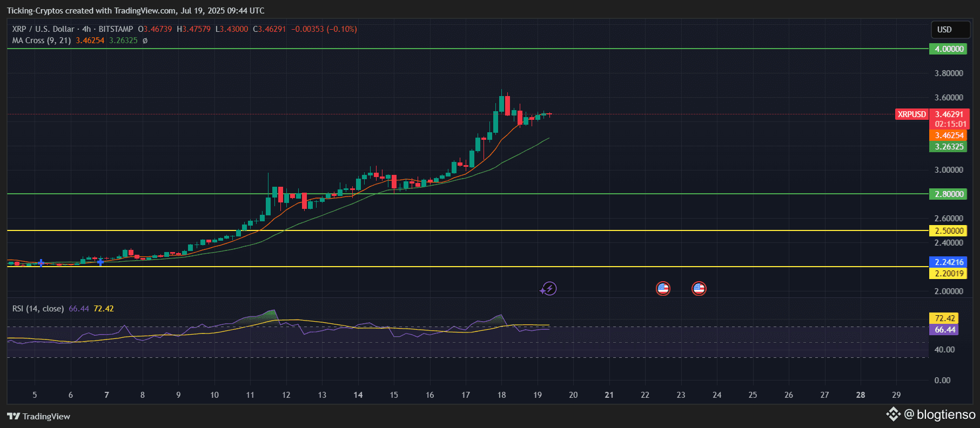Click the purple 66.44 RSI axis label
This screenshot has width=980, height=428.
click(944, 330)
